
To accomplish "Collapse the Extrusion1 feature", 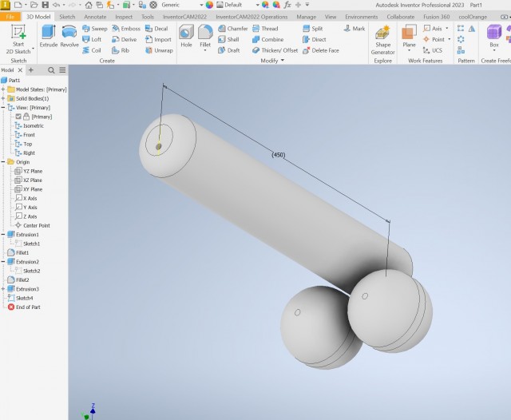I will [x=3, y=234].
